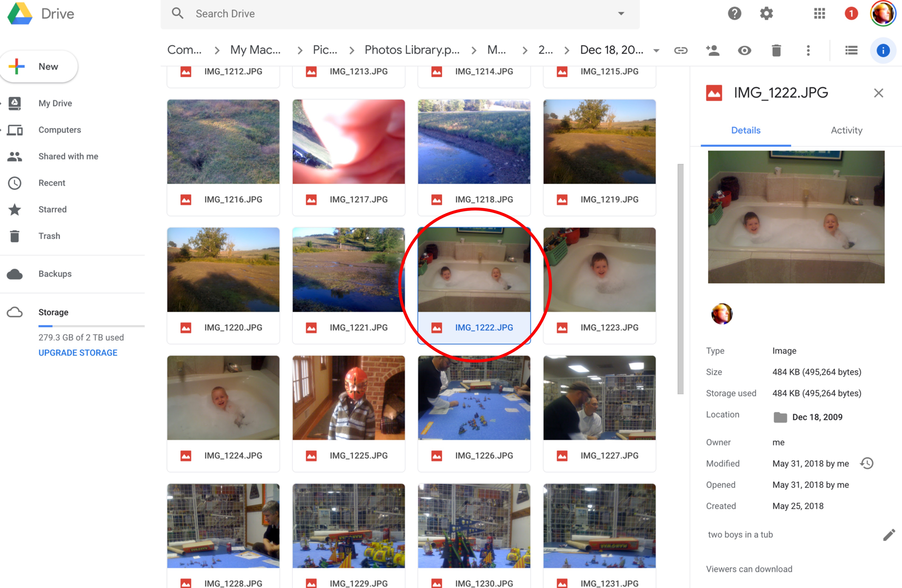Image resolution: width=902 pixels, height=588 pixels.
Task: Open the Google apps grid
Action: pos(819,14)
